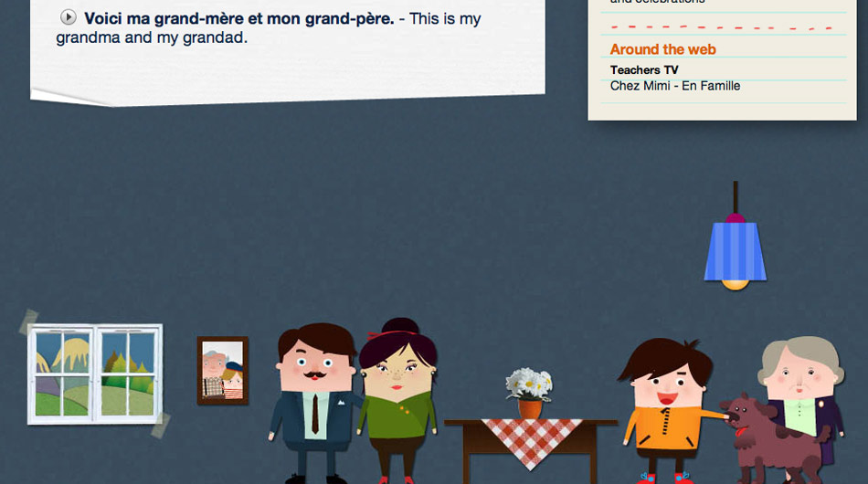Select the boy in the orange jacket
The width and height of the screenshot is (868, 484).
[x=668, y=410]
